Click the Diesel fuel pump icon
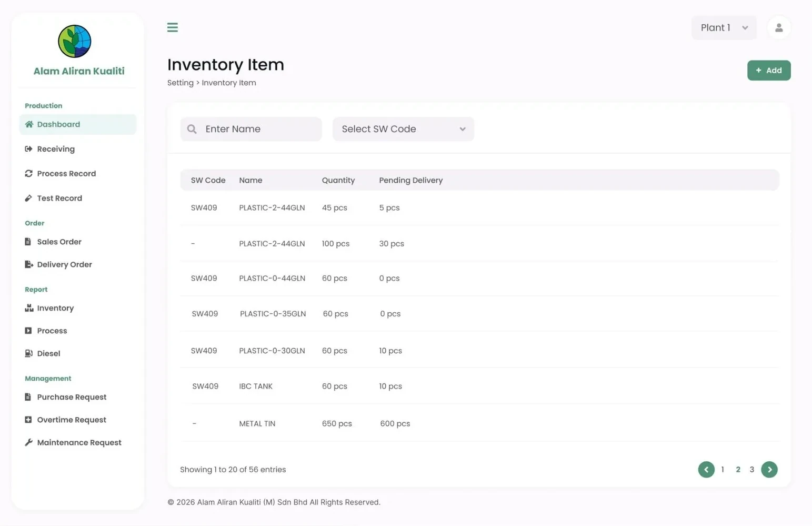The width and height of the screenshot is (812, 526). [x=28, y=353]
